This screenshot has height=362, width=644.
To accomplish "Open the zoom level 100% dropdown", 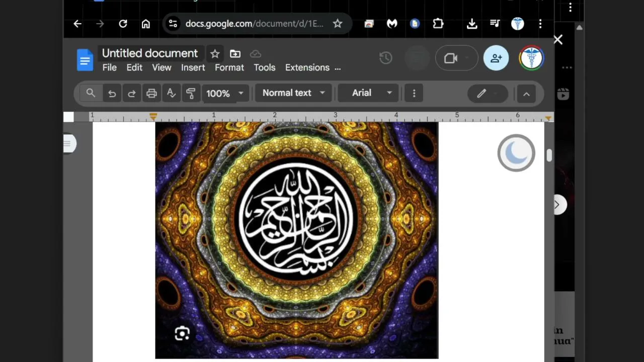I will (x=225, y=94).
